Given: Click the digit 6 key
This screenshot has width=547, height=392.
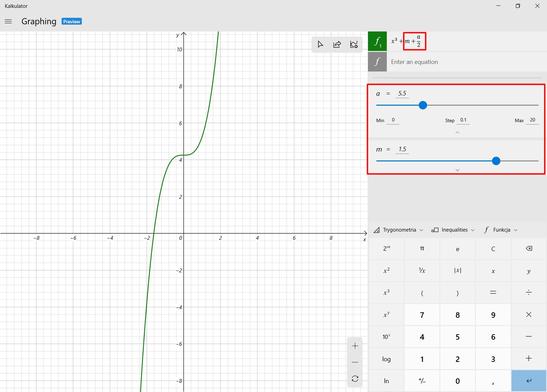Looking at the screenshot, I should (493, 337).
